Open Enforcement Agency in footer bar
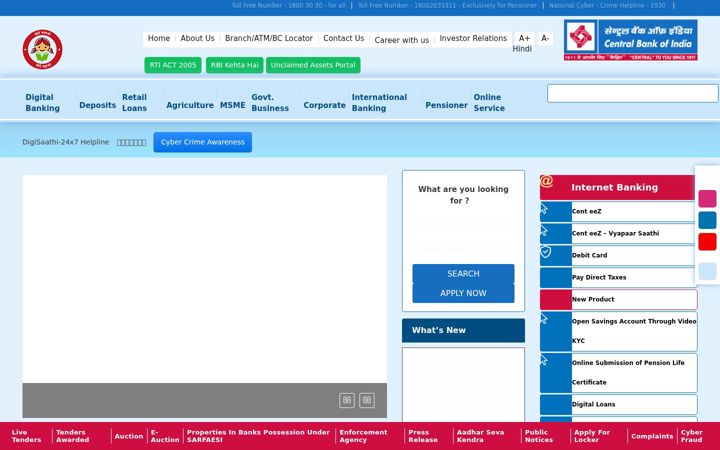Viewport: 720px width, 450px height. pos(363,436)
